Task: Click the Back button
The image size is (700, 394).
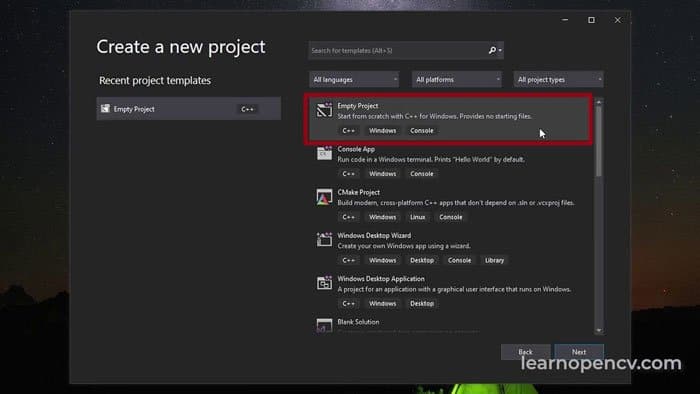Action: coord(525,352)
